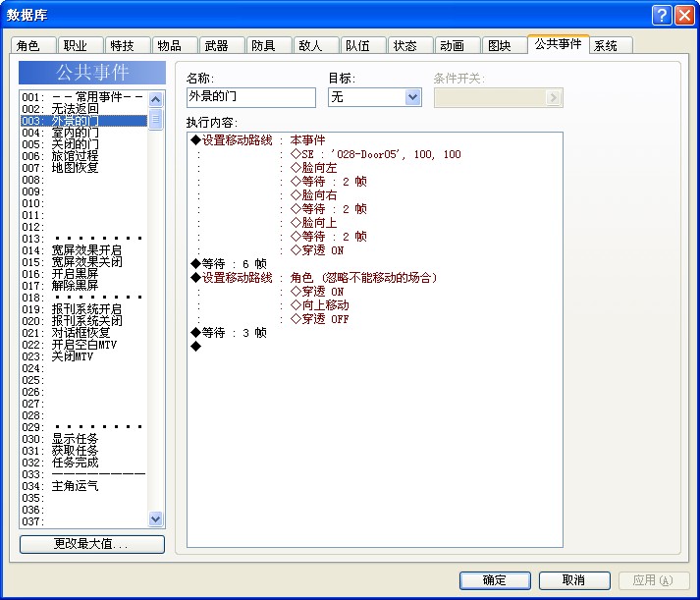This screenshot has width=700, height=600.
Task: Go to the 武器 tab
Action: 222,45
